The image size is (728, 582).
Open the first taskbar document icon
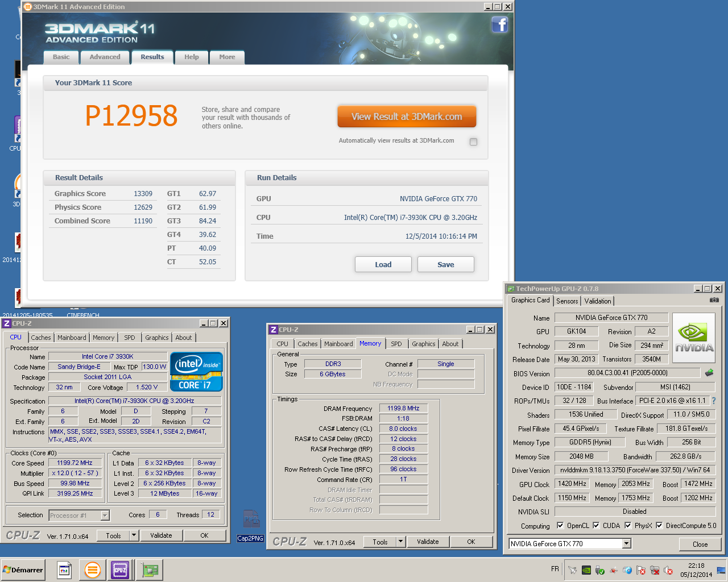coord(64,569)
